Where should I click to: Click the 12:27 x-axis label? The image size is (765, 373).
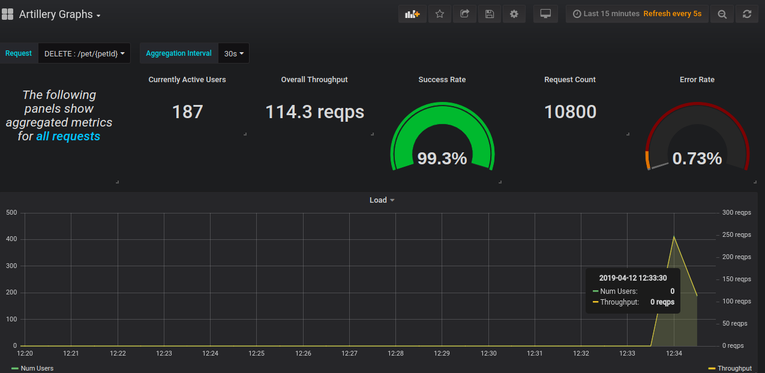coord(349,353)
